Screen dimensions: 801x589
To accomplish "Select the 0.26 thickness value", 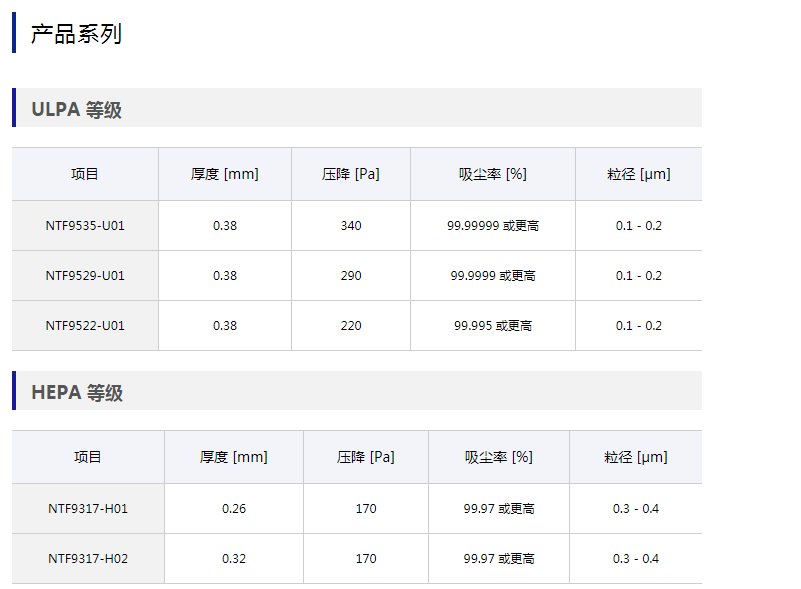I will pos(234,508).
